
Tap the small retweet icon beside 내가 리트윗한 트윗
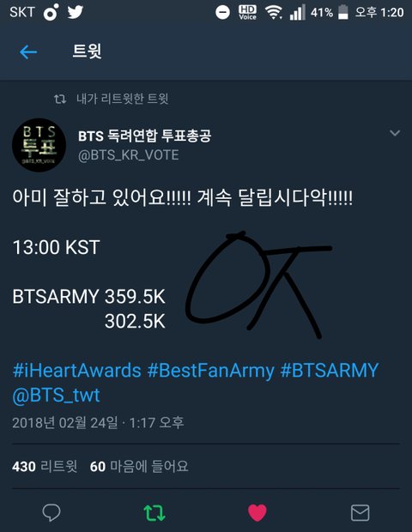(x=60, y=99)
